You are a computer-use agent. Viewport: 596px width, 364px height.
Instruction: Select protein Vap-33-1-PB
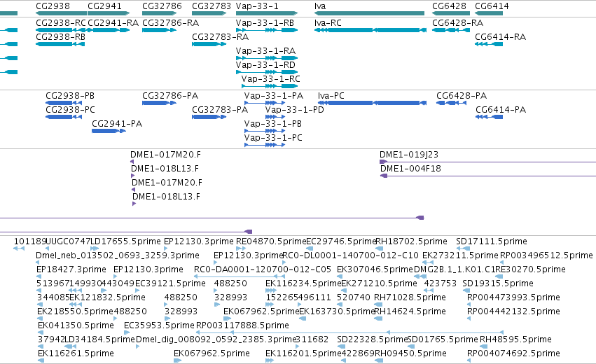click(x=265, y=131)
